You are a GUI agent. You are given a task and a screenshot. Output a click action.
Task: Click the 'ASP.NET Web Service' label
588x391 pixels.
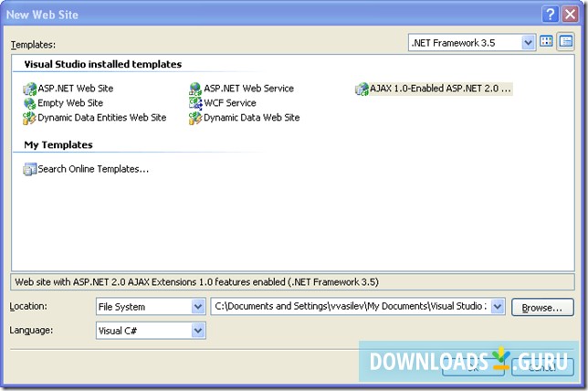[248, 89]
